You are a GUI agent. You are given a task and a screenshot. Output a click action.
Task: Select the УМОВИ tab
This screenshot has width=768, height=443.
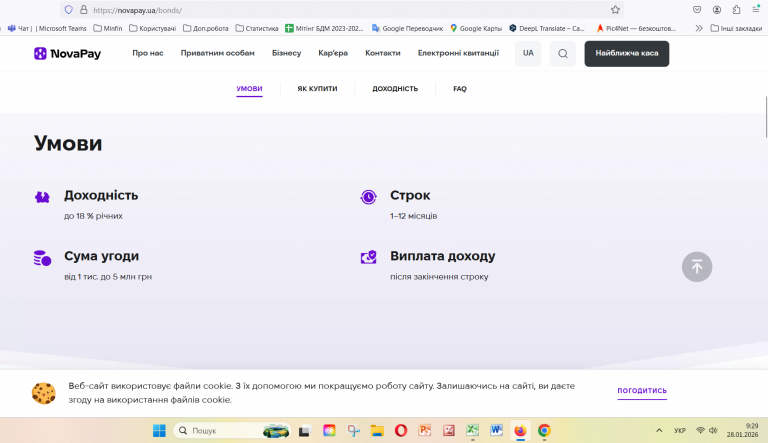(x=249, y=89)
